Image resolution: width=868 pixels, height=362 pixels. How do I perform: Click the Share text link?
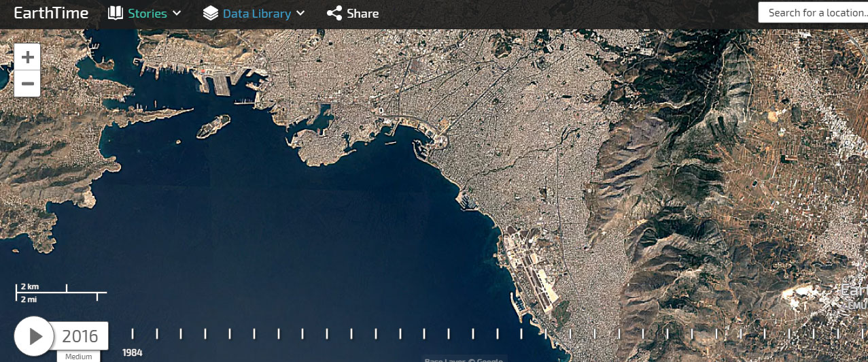[363, 13]
